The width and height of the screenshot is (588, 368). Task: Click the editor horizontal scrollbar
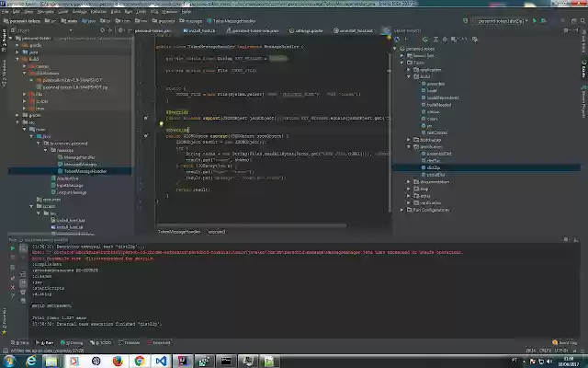251,225
